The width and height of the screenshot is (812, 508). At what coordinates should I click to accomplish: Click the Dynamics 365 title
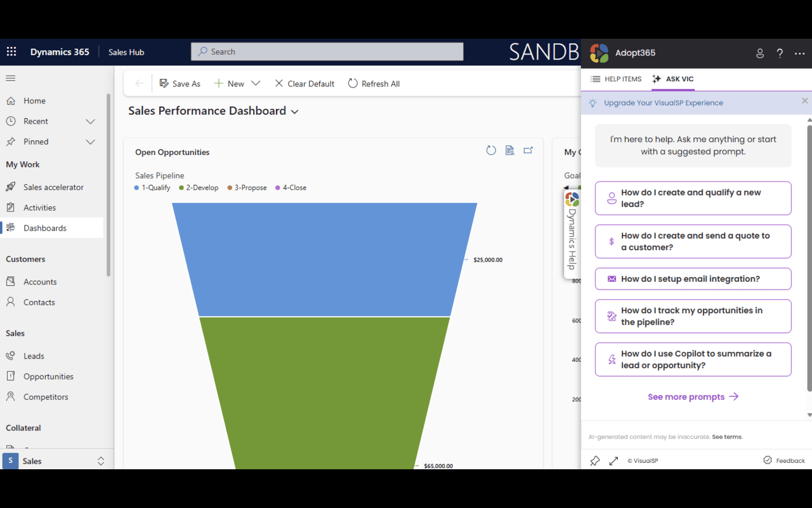click(x=60, y=52)
